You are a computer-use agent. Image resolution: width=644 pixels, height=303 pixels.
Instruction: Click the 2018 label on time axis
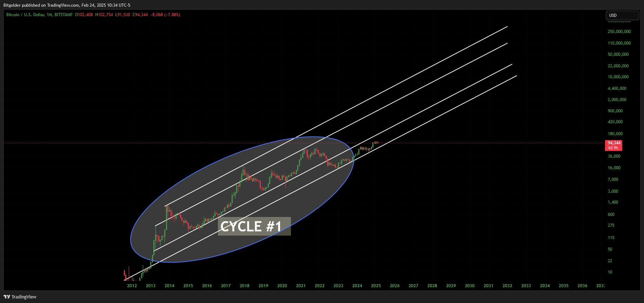tap(245, 286)
